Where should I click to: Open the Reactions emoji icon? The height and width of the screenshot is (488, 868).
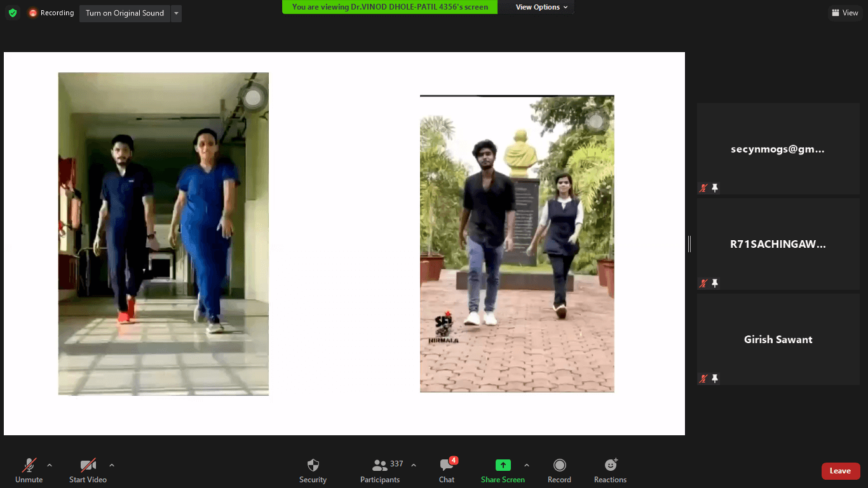pyautogui.click(x=610, y=466)
